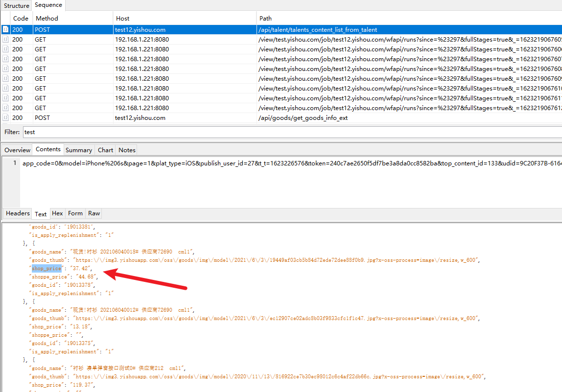Click is_apply_replenishment line below goods_id 19013375
Viewport: 562px width, 392px height.
[71, 351]
